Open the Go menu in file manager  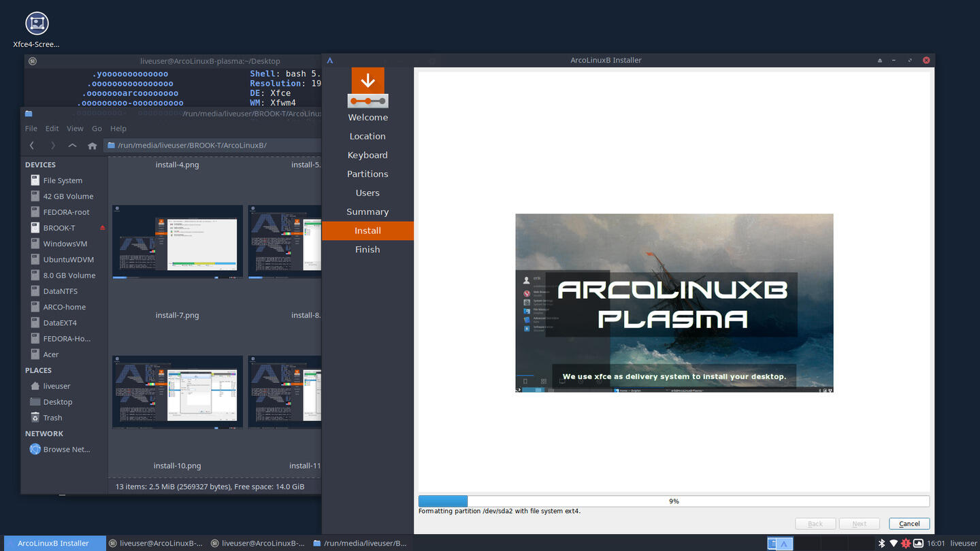tap(97, 129)
